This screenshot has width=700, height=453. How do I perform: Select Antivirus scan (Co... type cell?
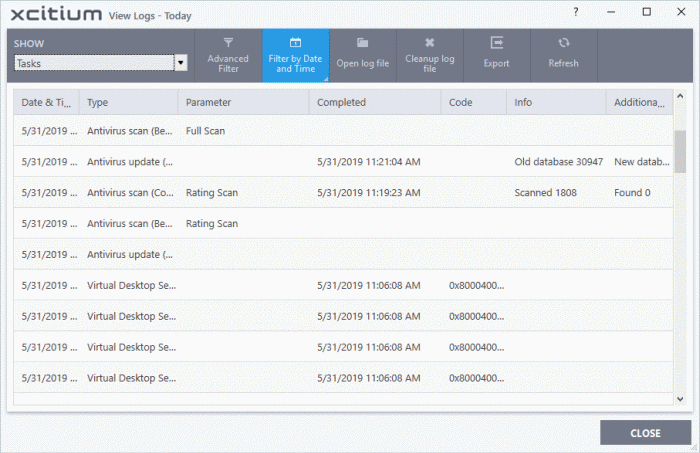coord(130,192)
